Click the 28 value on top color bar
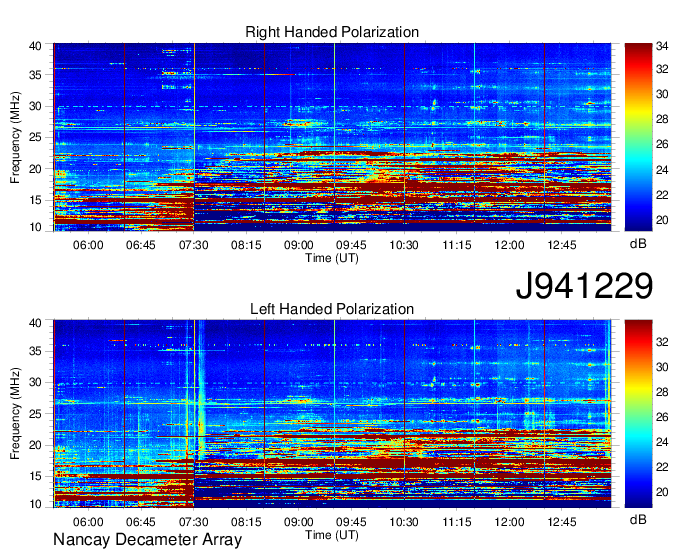This screenshot has width=680, height=552. (662, 119)
